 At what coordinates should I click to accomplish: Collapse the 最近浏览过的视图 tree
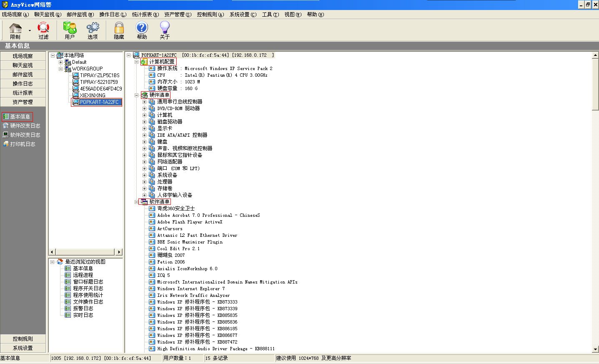[53, 262]
